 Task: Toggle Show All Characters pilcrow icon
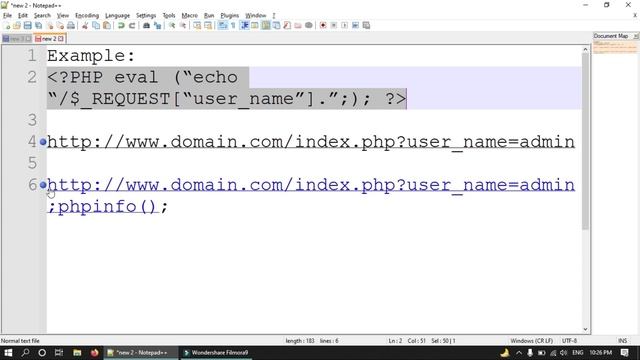coord(233,25)
